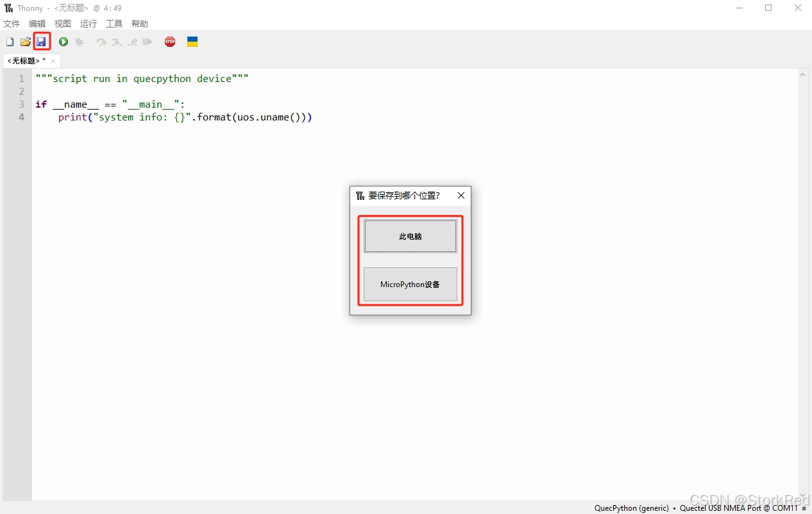Screen dimensions: 812x514
Task: Click the Step over toolbar icon
Action: [101, 42]
